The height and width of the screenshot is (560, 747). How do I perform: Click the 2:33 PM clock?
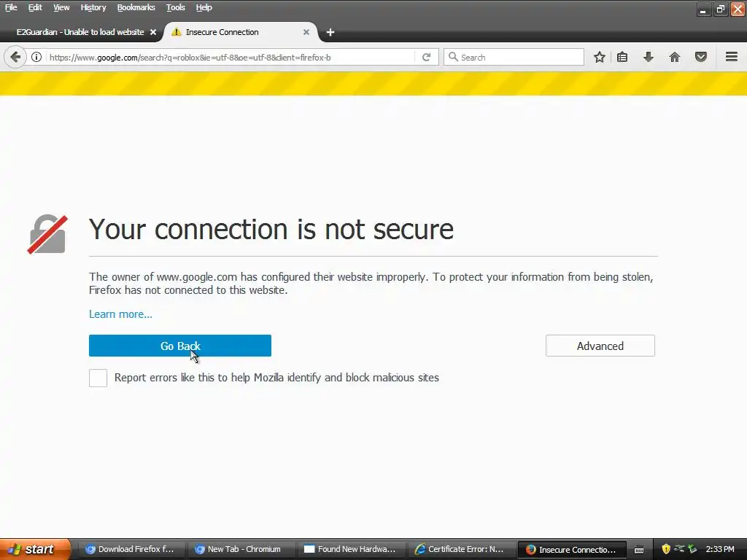tap(720, 549)
